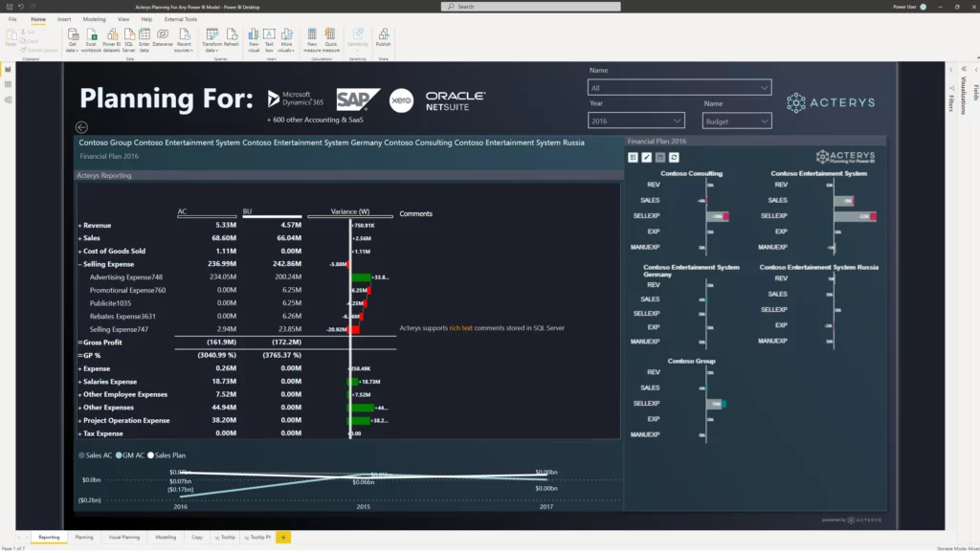This screenshot has height=553, width=980.
Task: Open the Transform data dropdown
Action: click(x=212, y=38)
